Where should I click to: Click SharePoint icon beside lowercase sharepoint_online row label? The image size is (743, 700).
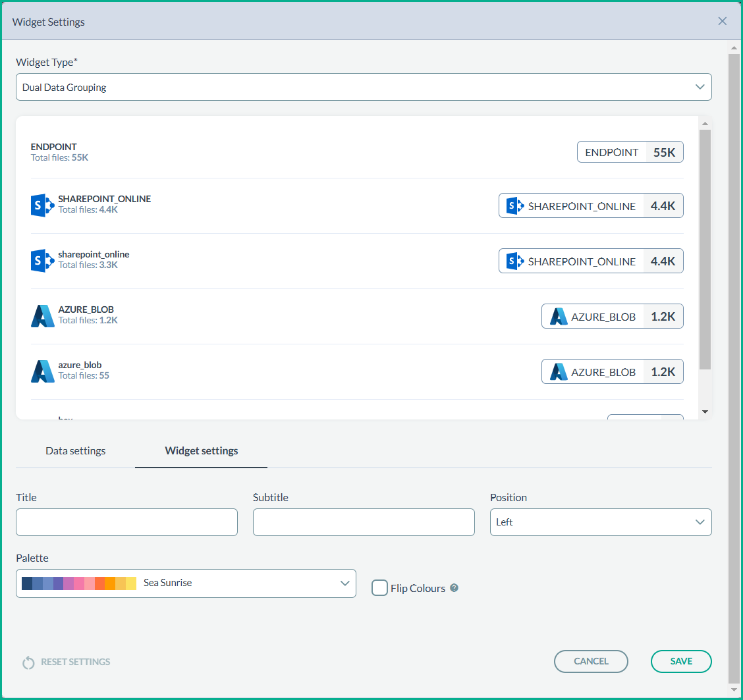(42, 261)
